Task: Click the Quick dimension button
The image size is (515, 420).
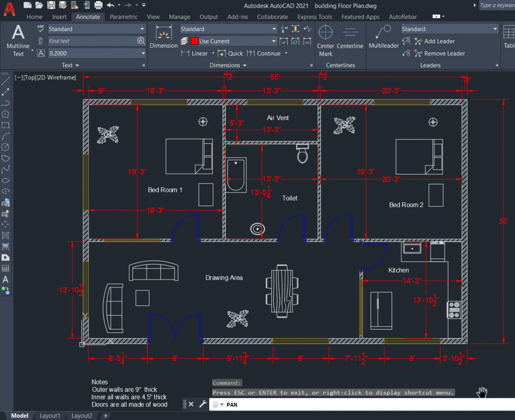Action: 234,53
